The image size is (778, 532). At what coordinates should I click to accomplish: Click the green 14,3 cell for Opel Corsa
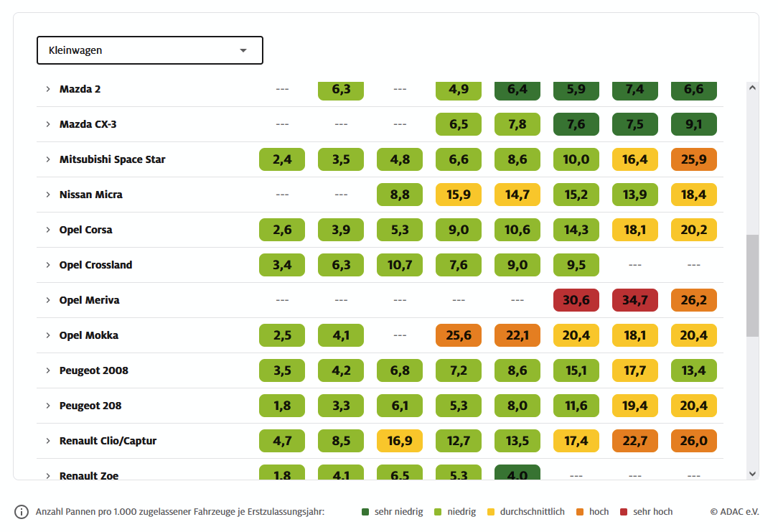(x=576, y=230)
